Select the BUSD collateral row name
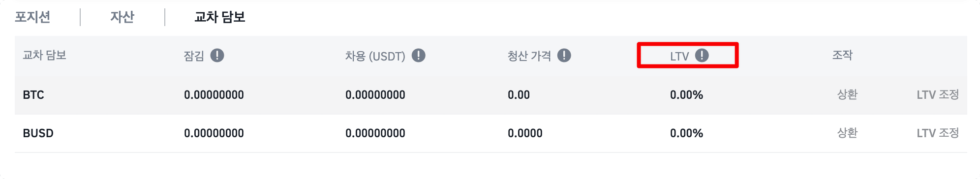980x179 pixels. 38,133
